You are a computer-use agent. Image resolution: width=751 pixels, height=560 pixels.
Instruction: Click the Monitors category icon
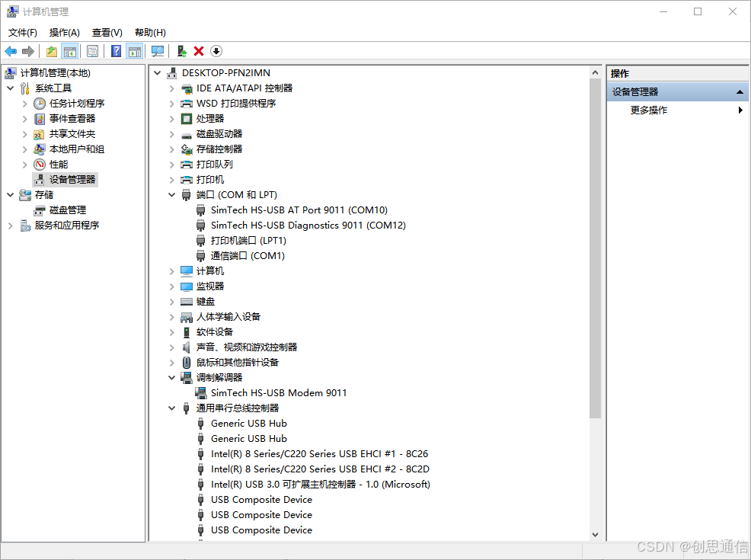[x=187, y=286]
